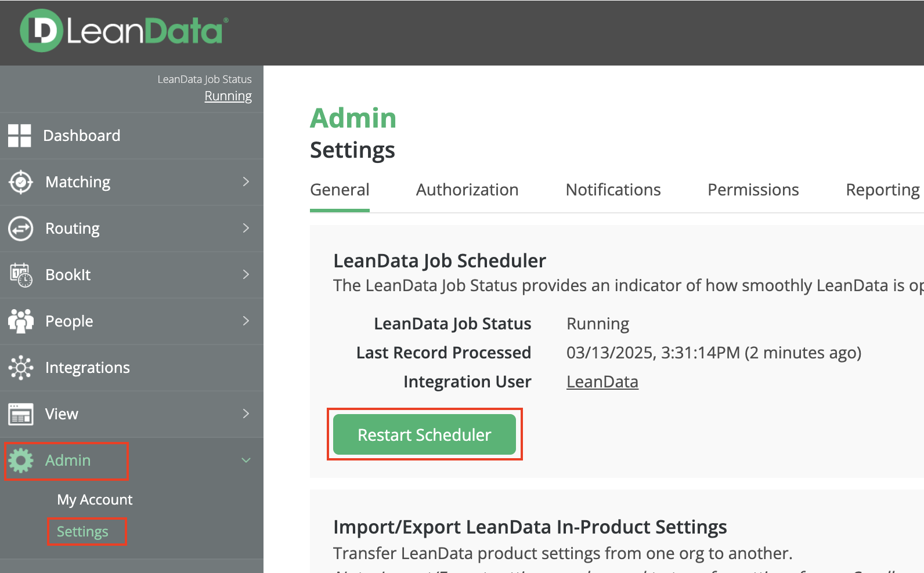This screenshot has width=924, height=573.
Task: Expand the BookIt submenu chevron
Action: (x=246, y=275)
